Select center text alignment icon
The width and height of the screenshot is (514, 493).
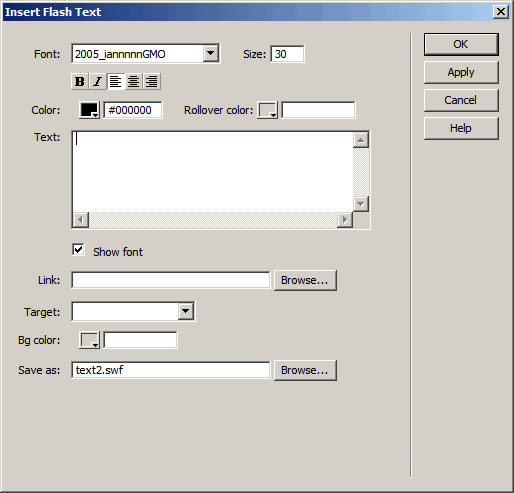click(x=133, y=81)
